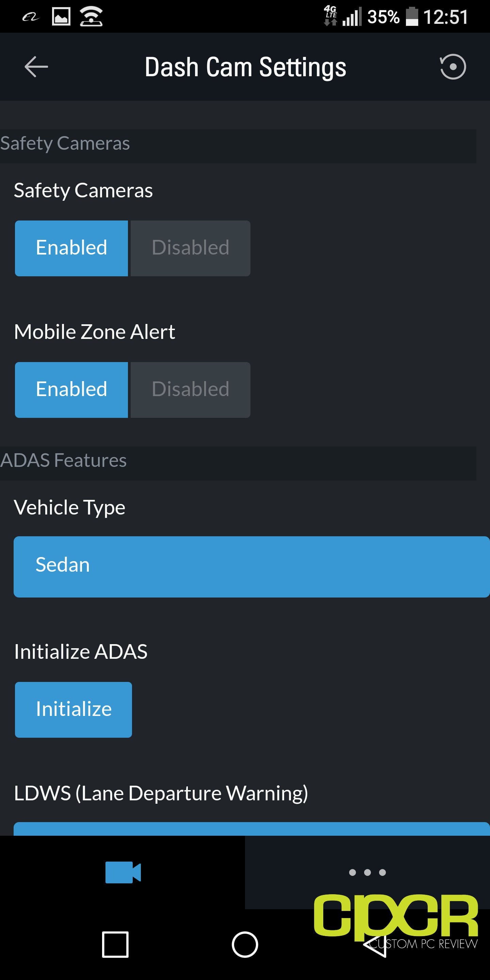Set Mobile Zone Alert to Enabled
Image resolution: width=490 pixels, height=980 pixels.
71,390
